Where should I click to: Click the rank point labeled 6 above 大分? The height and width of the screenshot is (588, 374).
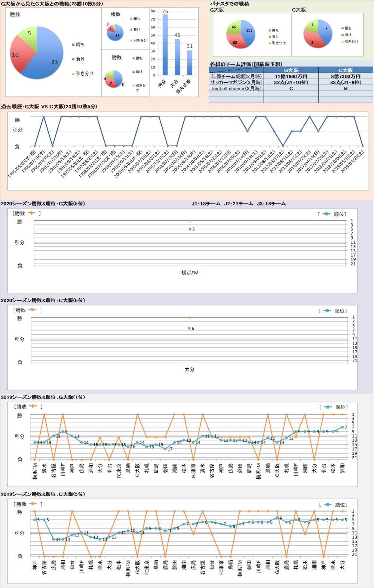click(x=190, y=328)
